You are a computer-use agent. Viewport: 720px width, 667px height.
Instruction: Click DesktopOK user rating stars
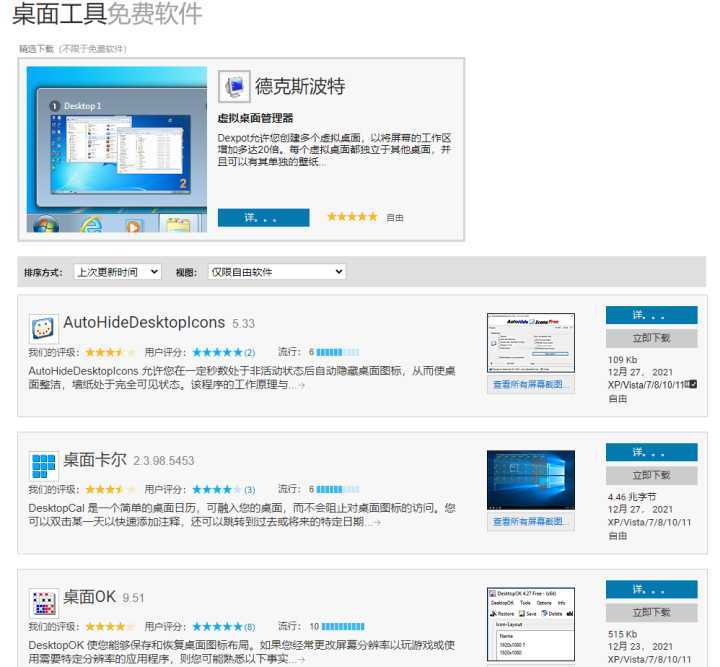click(217, 627)
